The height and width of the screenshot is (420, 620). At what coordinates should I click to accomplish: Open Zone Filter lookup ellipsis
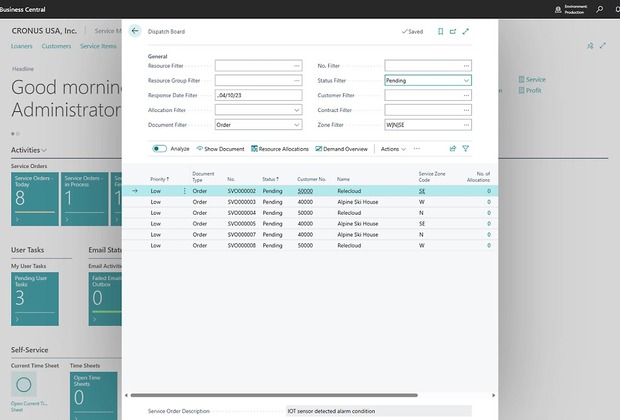point(466,125)
